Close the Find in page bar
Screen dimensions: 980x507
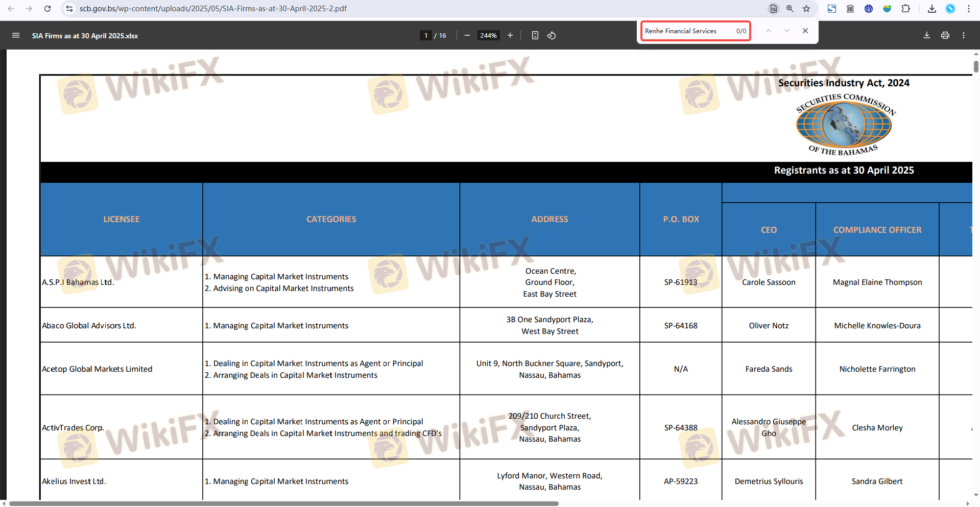tap(805, 31)
